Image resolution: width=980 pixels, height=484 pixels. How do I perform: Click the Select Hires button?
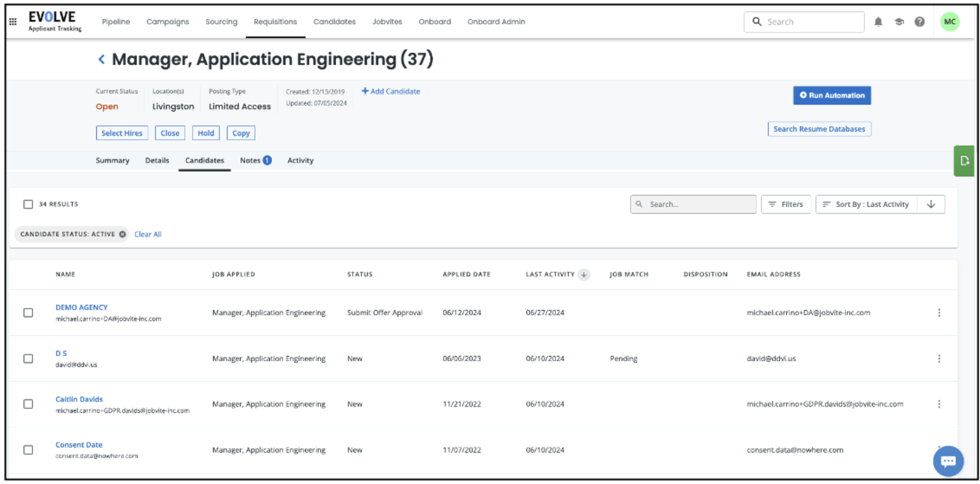pos(122,133)
